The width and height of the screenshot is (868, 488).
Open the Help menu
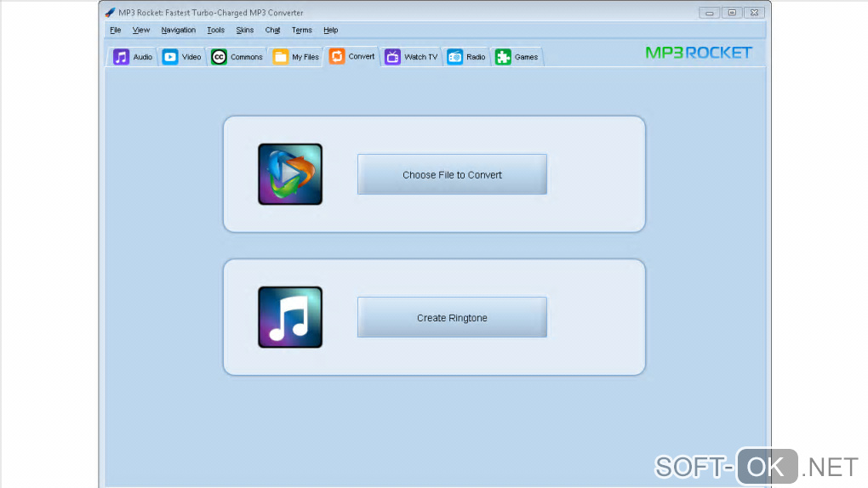pos(330,30)
